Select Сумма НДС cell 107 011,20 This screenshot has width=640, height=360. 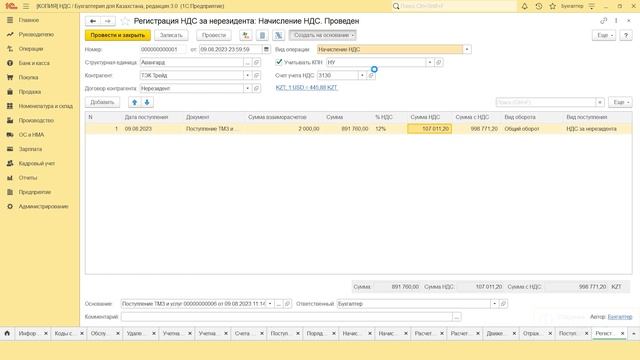[x=429, y=129]
